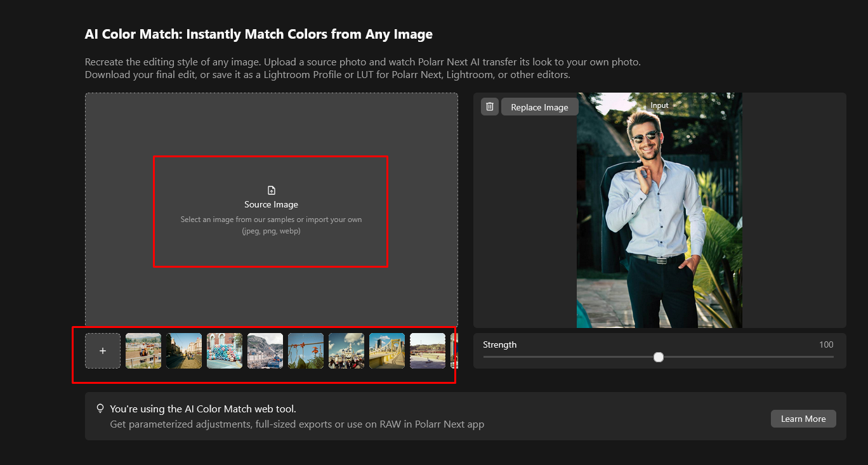Select the yellow bridge sample thumbnail

(387, 350)
